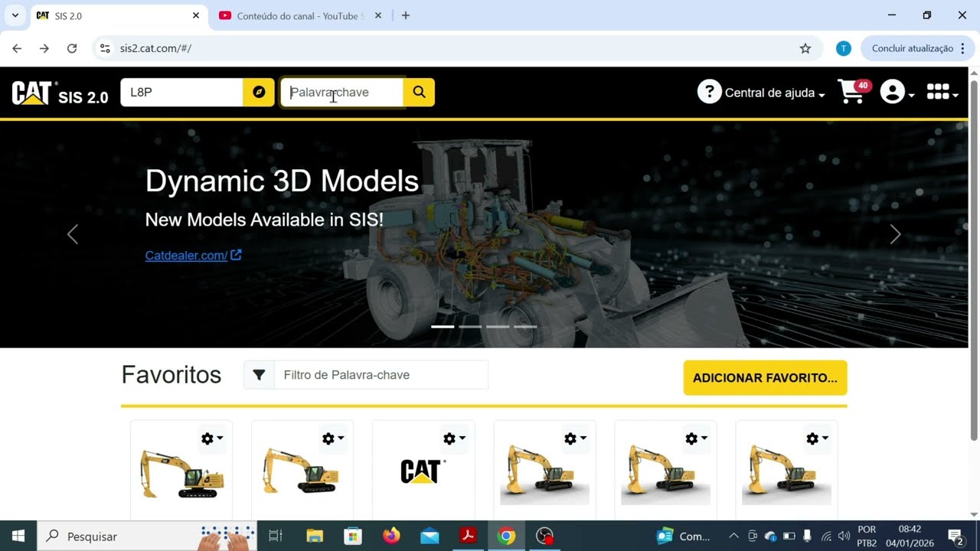Open gear settings on CAT logo card
The image size is (980, 551).
point(454,439)
